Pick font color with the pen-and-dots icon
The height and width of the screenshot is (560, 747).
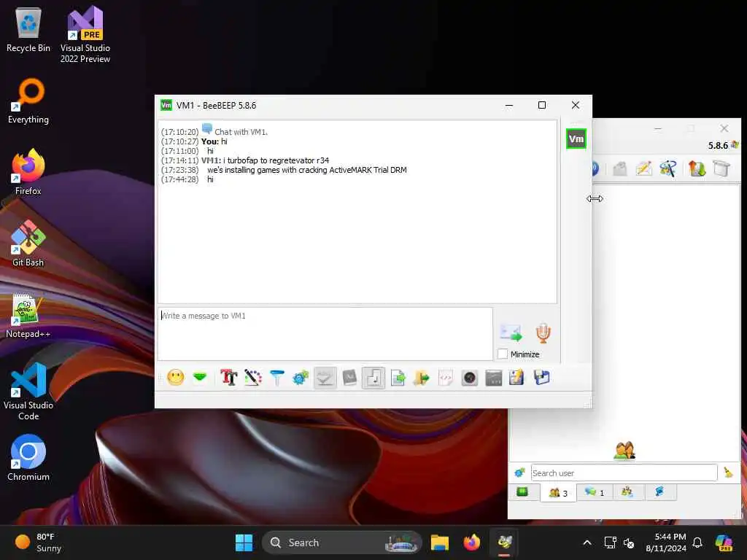click(x=253, y=378)
